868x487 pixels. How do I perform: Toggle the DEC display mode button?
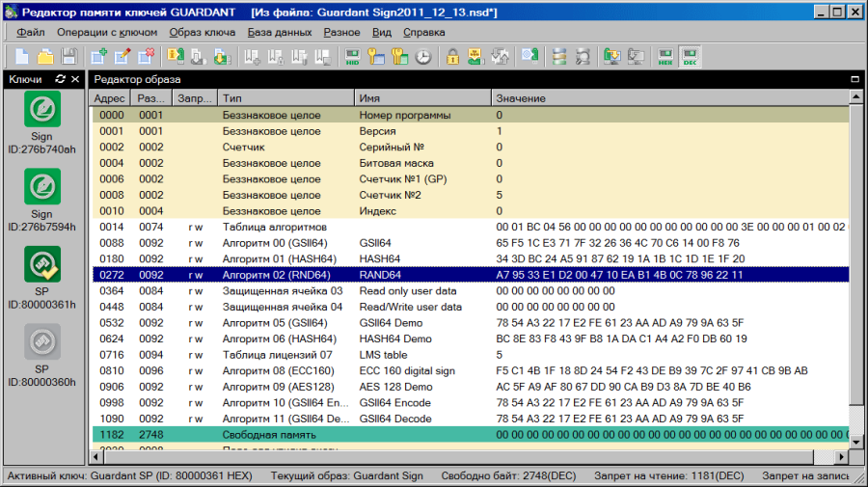[x=689, y=57]
